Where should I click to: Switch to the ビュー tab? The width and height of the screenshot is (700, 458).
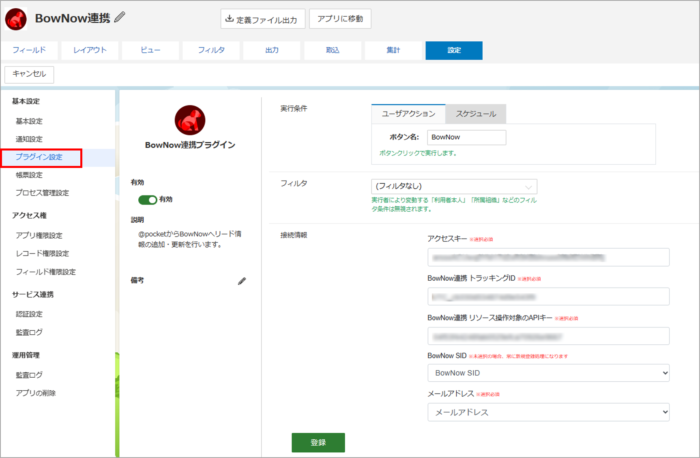pyautogui.click(x=150, y=50)
